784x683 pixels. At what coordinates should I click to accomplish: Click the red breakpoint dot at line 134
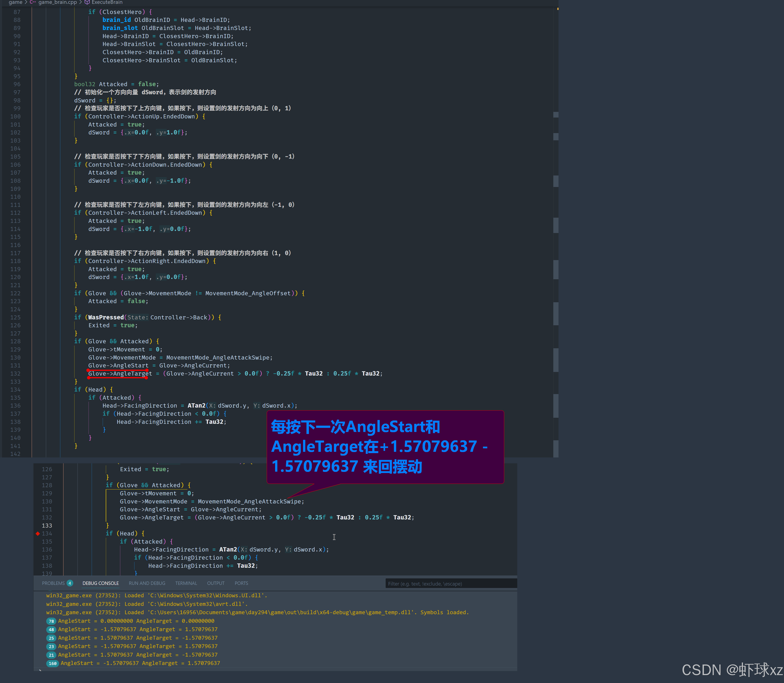38,534
